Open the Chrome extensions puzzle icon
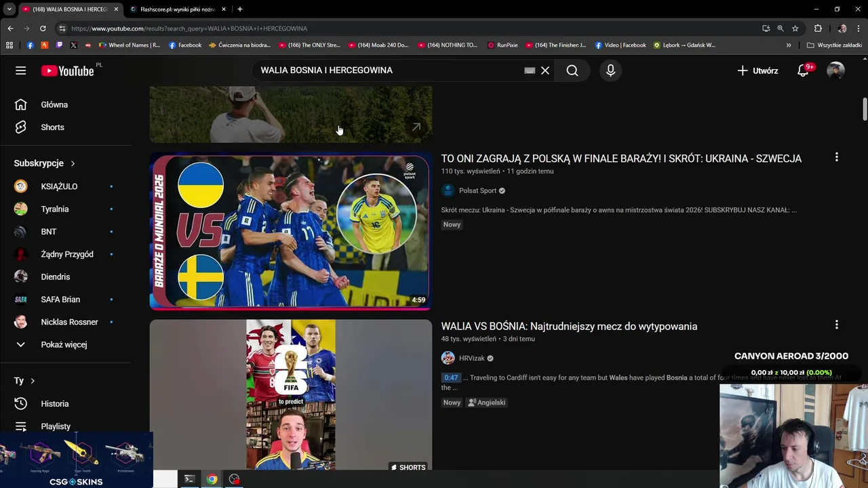 [x=818, y=28]
